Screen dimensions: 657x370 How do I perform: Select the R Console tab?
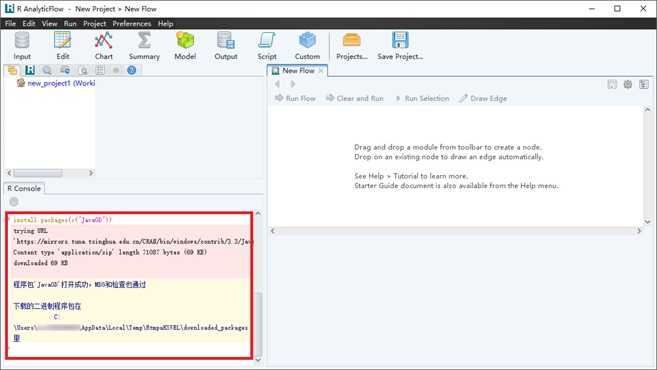[24, 189]
